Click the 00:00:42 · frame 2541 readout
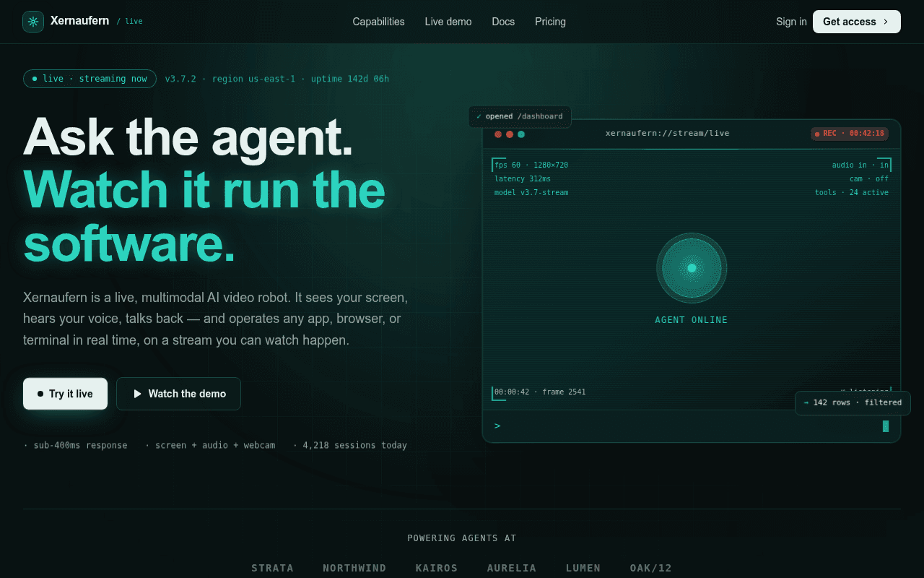Viewport: 924px width, 578px height. [540, 392]
